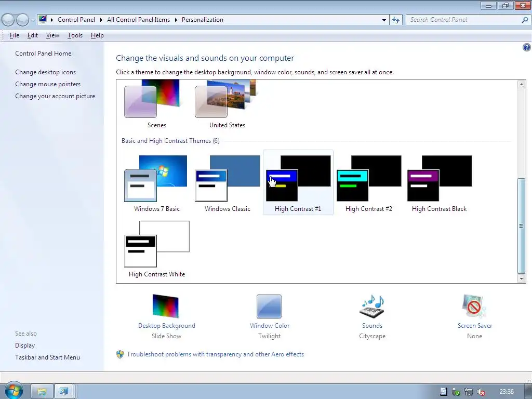Viewport: 532px width, 399px height.
Task: Open the File menu
Action: click(x=14, y=35)
